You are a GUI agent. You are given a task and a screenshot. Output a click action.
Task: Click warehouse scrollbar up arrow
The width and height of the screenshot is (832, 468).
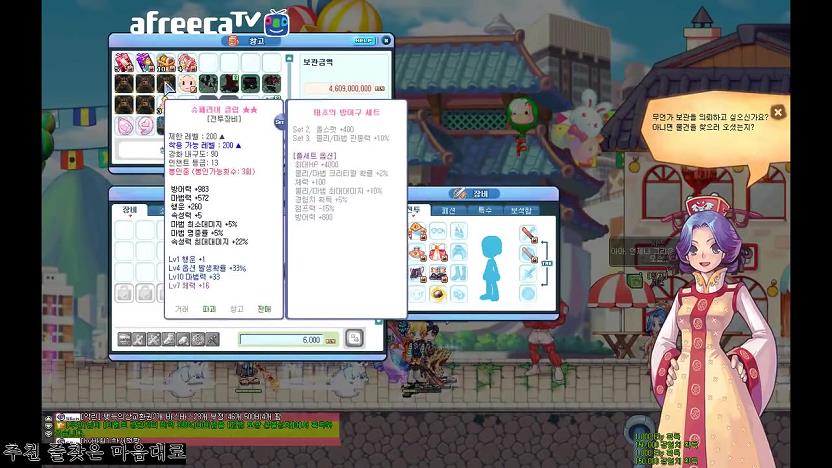(289, 58)
